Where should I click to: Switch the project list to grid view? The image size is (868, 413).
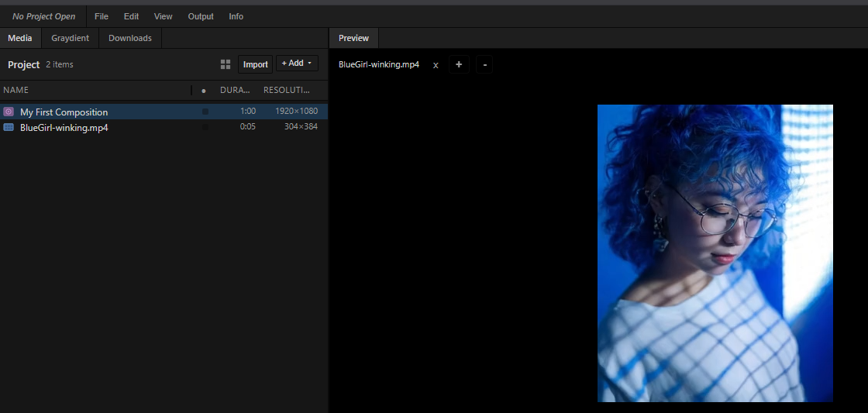(x=226, y=64)
